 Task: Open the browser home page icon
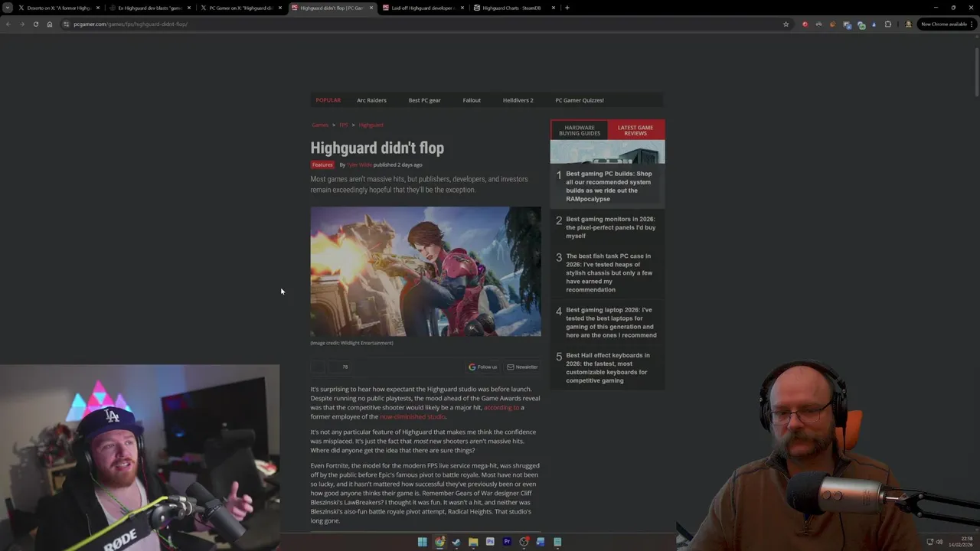[x=49, y=24]
